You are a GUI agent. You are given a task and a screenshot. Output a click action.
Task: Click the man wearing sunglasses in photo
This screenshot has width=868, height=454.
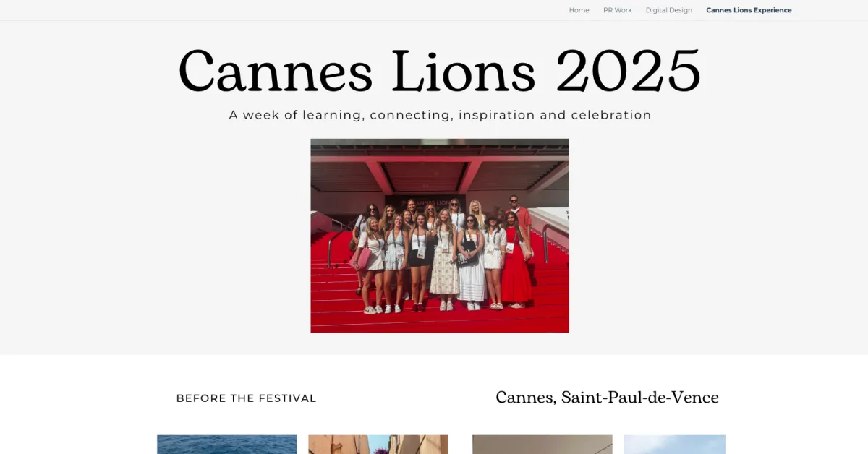click(x=518, y=217)
